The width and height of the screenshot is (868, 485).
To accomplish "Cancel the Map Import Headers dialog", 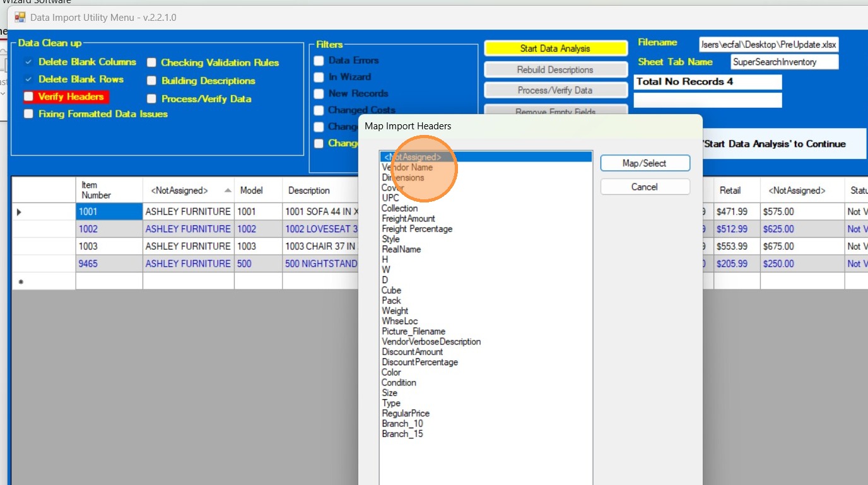I will coord(645,187).
